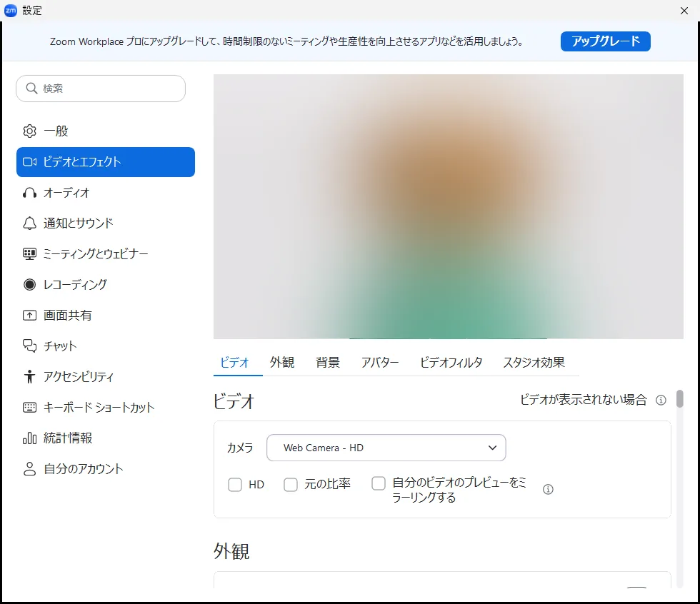Click the アップグレード button

[606, 41]
